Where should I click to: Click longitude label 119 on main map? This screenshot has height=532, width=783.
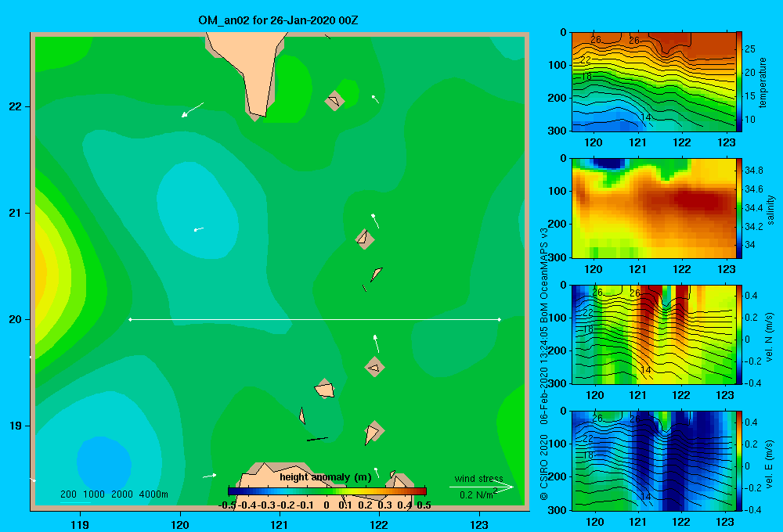[81, 525]
